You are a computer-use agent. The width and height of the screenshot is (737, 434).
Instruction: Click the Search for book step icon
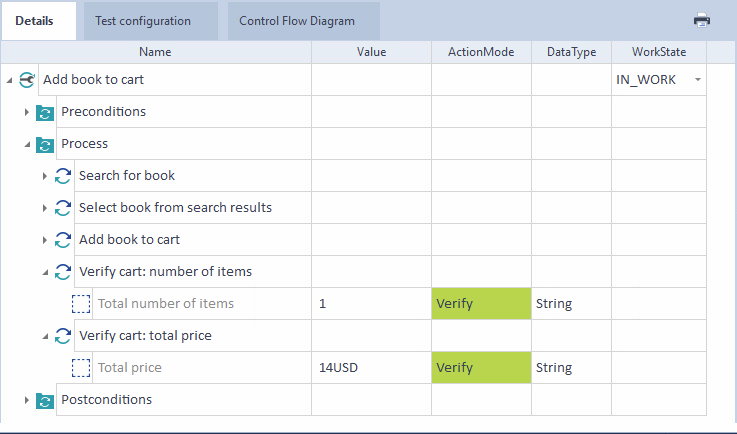[x=62, y=176]
